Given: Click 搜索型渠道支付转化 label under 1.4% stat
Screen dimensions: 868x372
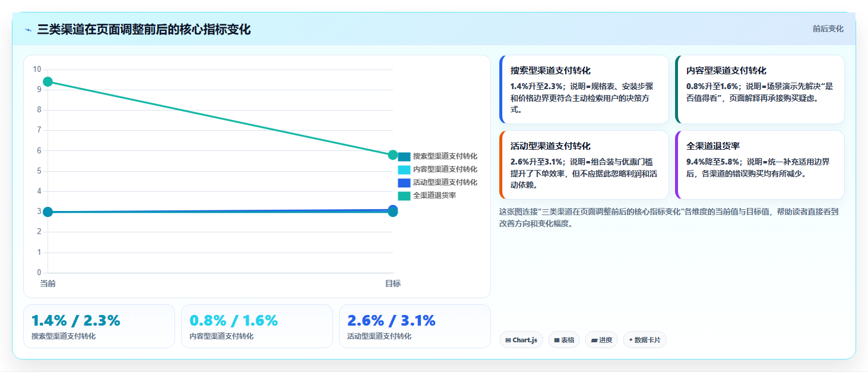Looking at the screenshot, I should pos(64,336).
